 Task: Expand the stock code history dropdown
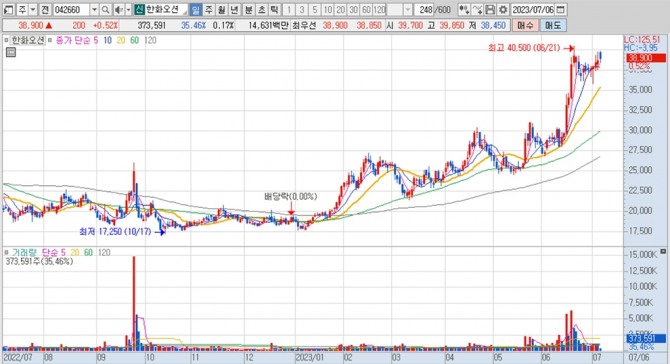94,9
